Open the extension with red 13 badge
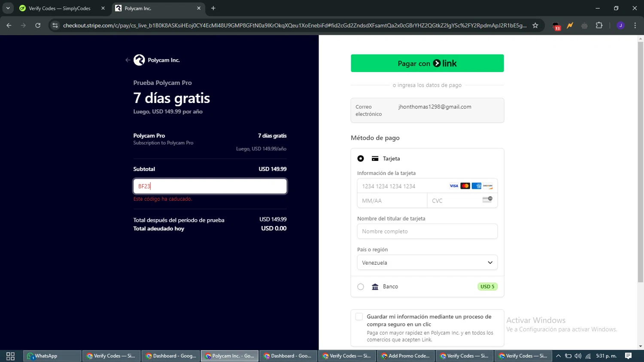Image resolution: width=644 pixels, height=362 pixels. click(556, 26)
